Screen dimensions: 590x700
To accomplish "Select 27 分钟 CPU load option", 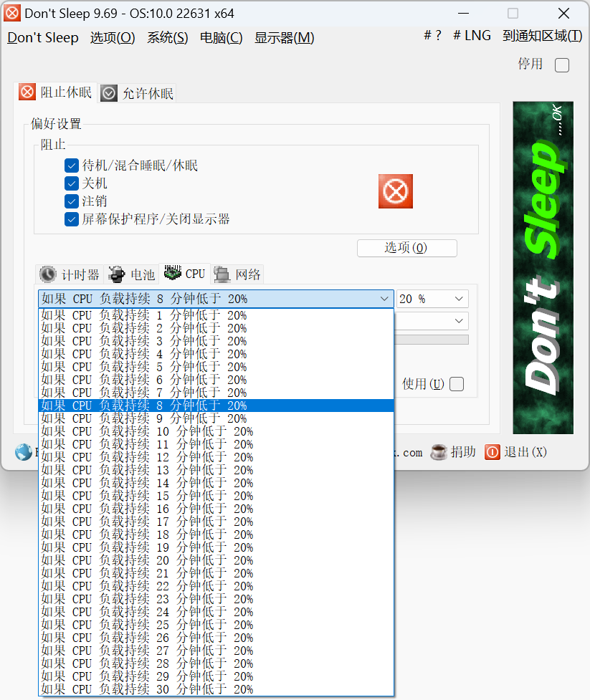I will coord(217,651).
